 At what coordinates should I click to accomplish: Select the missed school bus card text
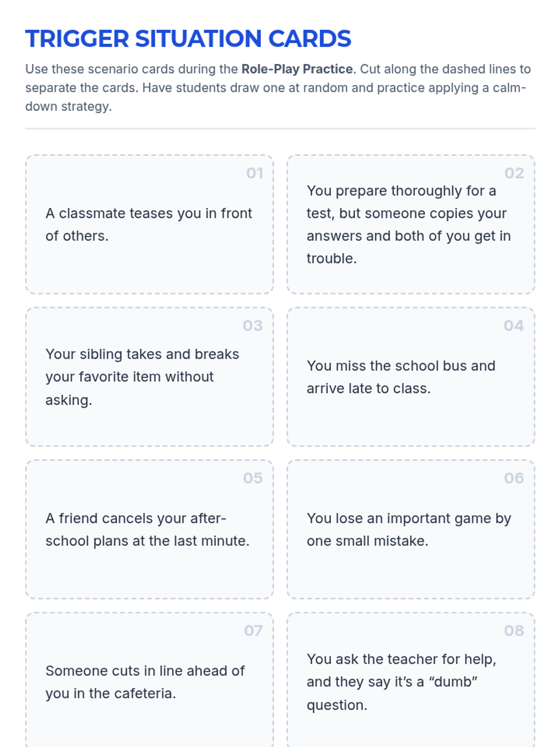[x=400, y=377]
